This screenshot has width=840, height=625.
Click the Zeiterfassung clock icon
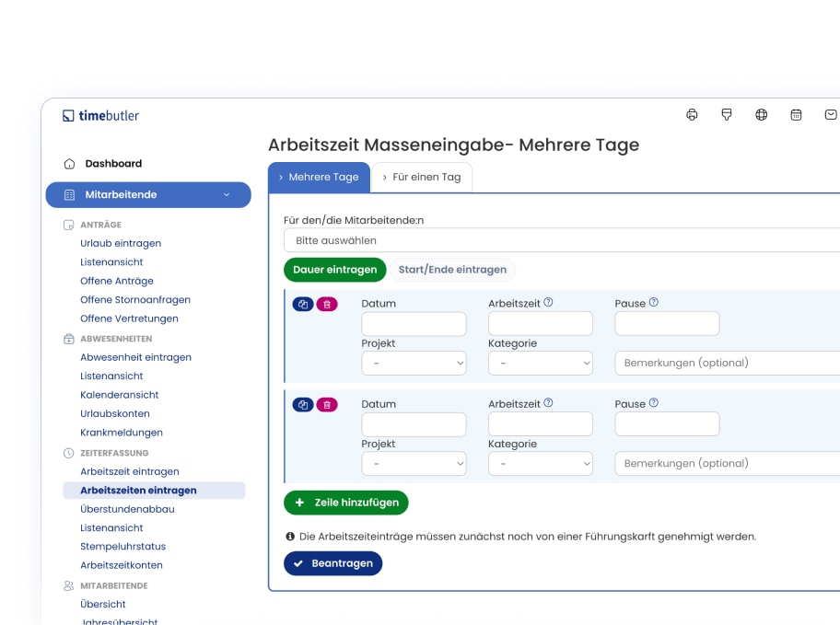(68, 453)
